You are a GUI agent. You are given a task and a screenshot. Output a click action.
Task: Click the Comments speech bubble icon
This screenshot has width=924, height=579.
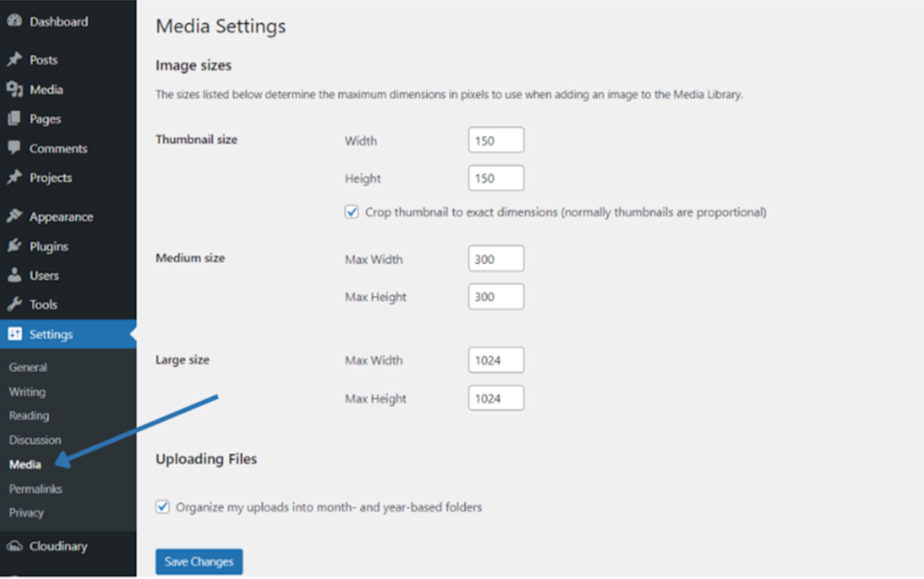[15, 148]
